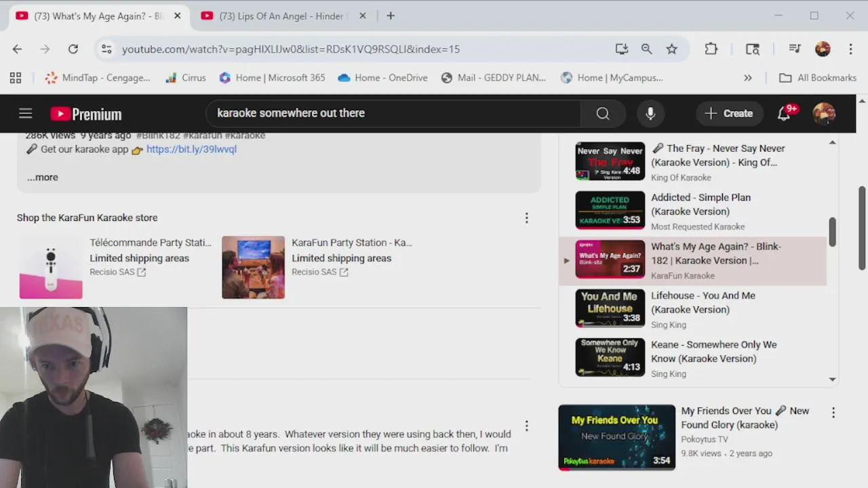
Task: Click the YouTube search magnifier button
Action: (x=603, y=113)
